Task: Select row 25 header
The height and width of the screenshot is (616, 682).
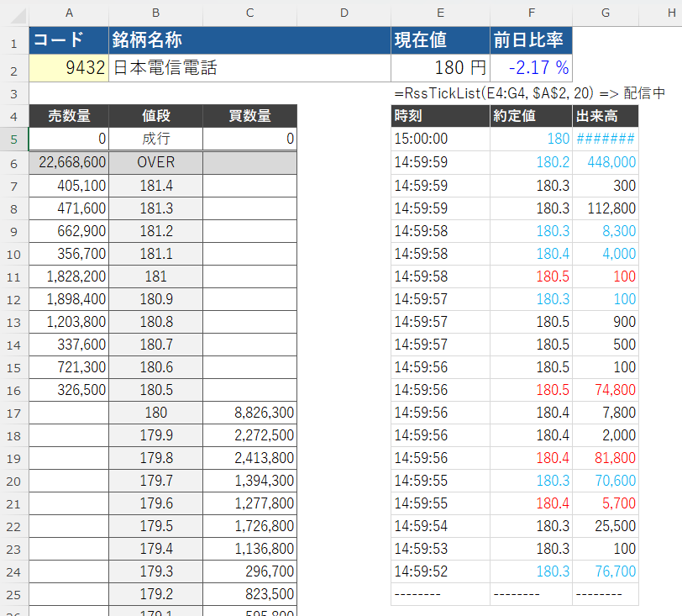Action: point(14,594)
